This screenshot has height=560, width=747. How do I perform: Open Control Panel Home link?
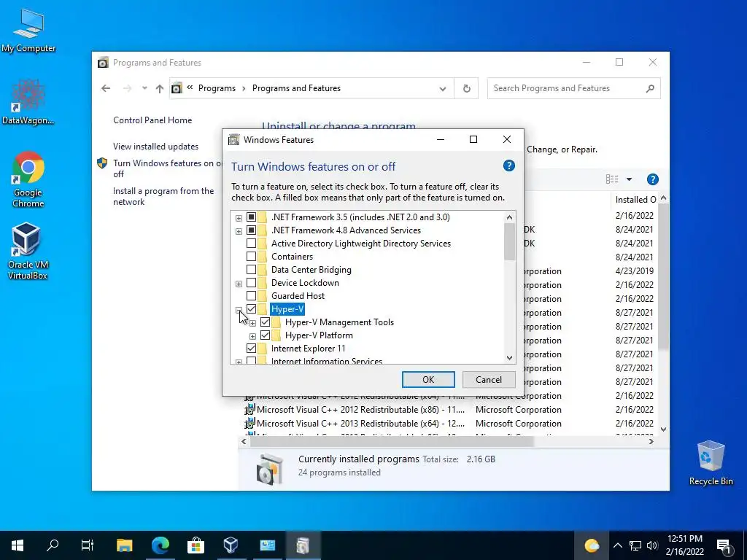152,120
